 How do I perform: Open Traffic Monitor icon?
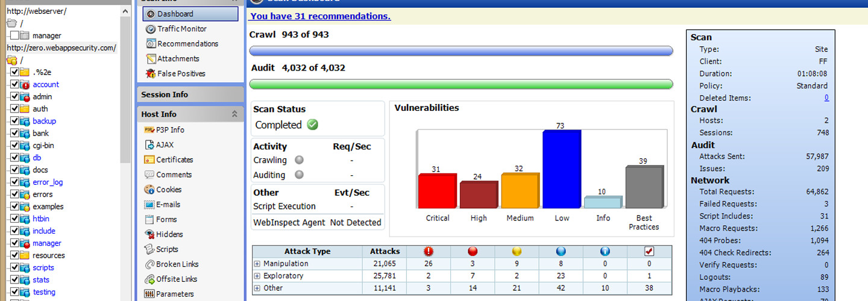[151, 29]
